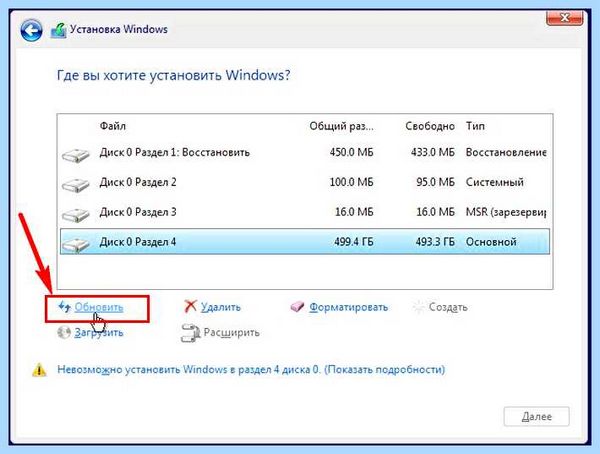
Task: Delete the partition with the Удалить link
Action: click(221, 307)
